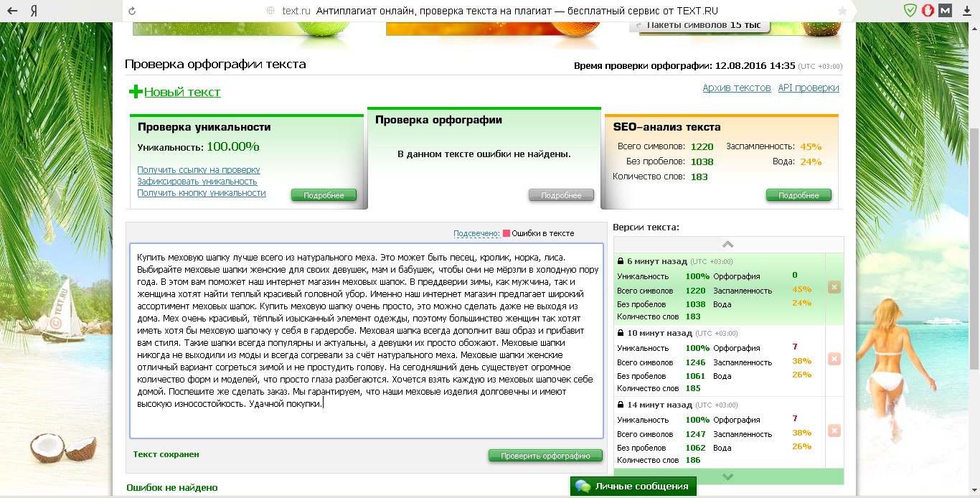The width and height of the screenshot is (980, 498).
Task: Click lock icon of '6 минут назад' version
Action: pos(621,261)
